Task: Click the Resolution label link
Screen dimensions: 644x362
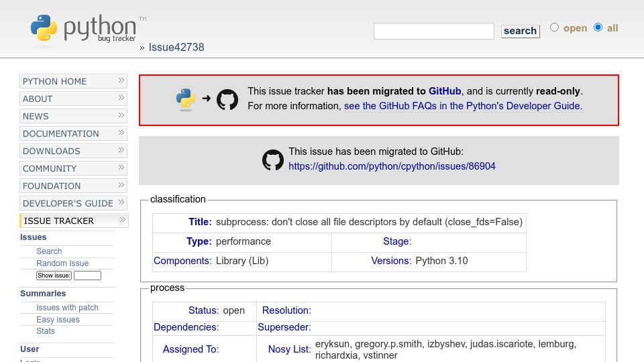Action: pyautogui.click(x=286, y=310)
